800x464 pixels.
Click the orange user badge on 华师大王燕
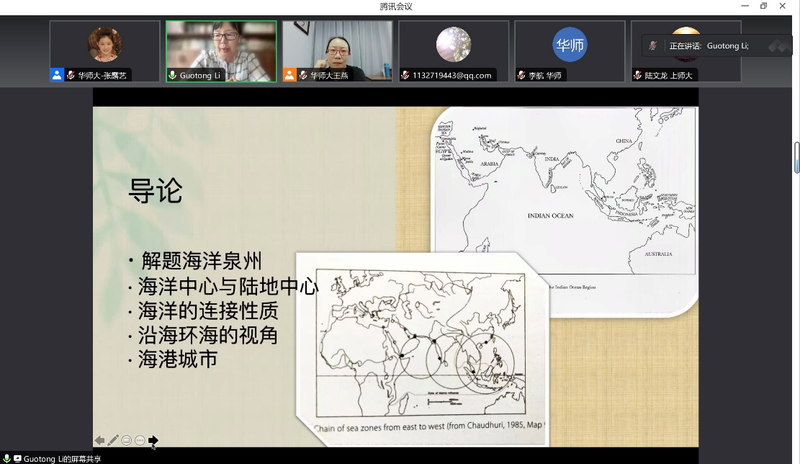click(290, 74)
